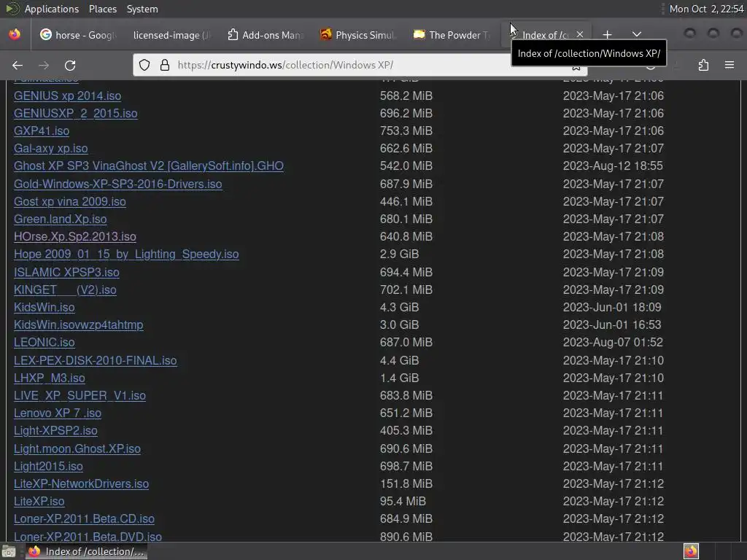Open the shield tracking protection icon
Screen dimensions: 747x560
[x=144, y=65]
